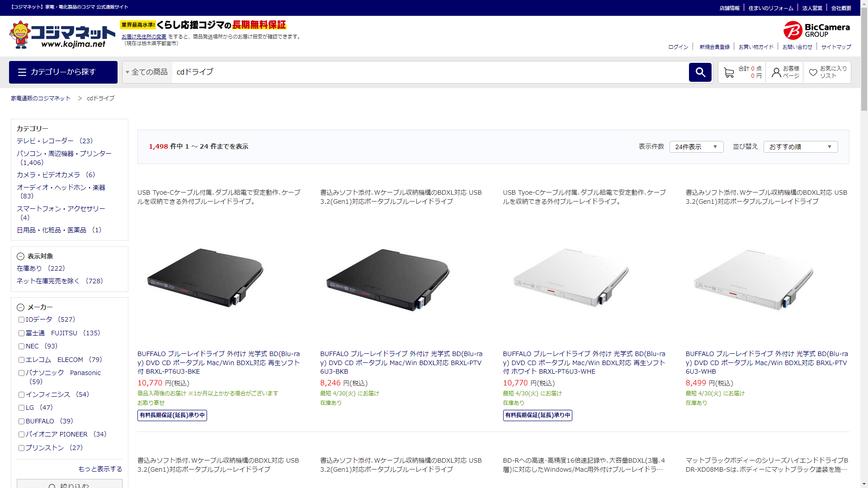This screenshot has height=488, width=868.
Task: Open the favorites heart icon
Action: 813,73
